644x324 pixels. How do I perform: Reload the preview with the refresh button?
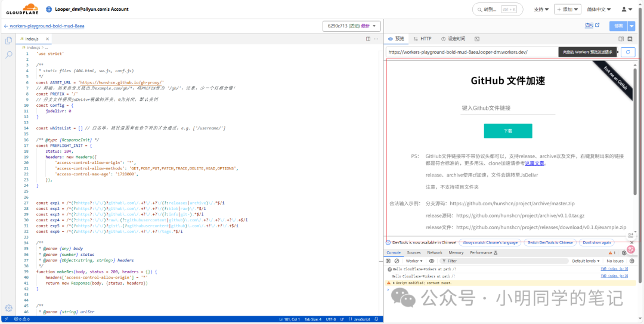pyautogui.click(x=628, y=53)
